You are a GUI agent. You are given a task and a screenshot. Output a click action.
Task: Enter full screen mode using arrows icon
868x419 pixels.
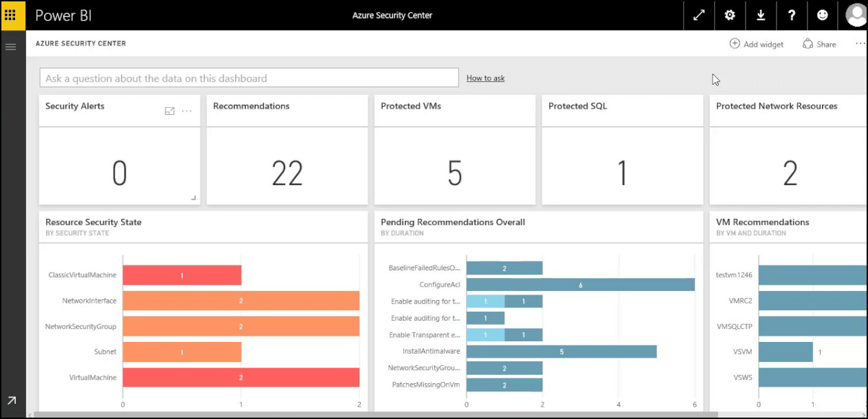[699, 15]
